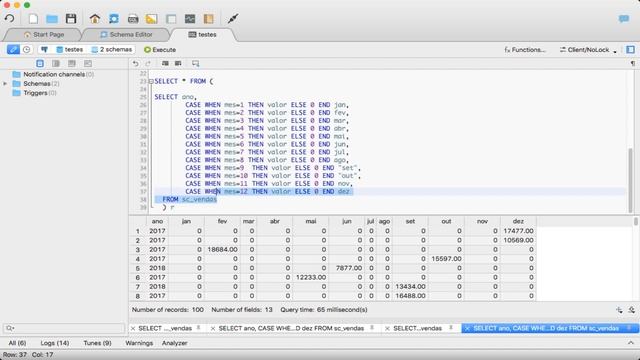
Task: Select the 7877.00 cell in the jun column
Action: (x=347, y=268)
